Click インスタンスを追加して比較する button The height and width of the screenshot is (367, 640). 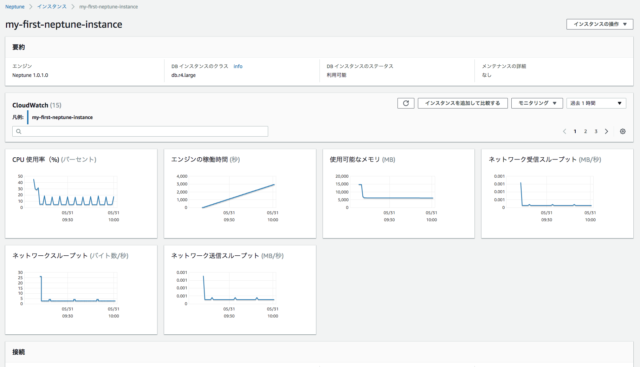coord(462,103)
